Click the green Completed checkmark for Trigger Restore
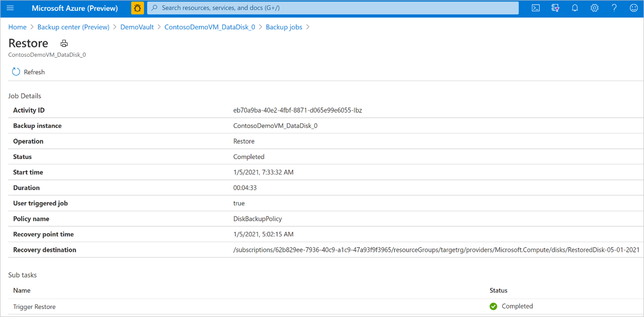Viewport: 644px width, 317px height. point(493,306)
